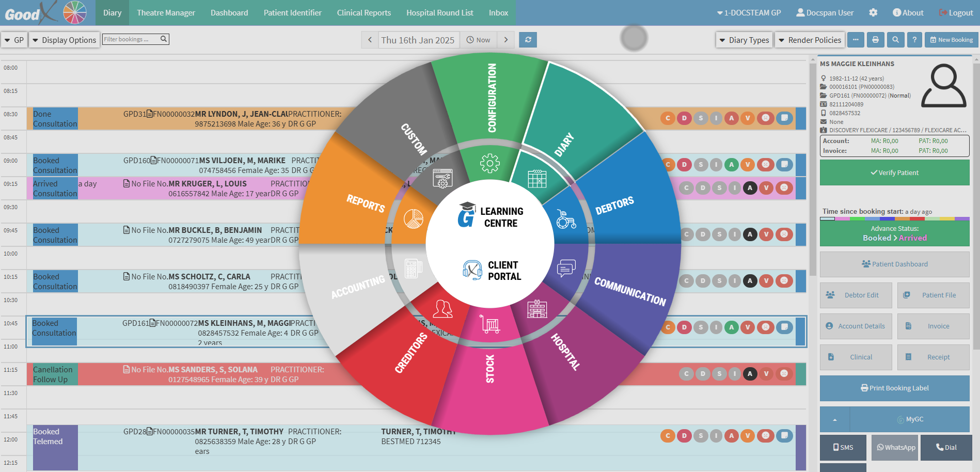Open the date picker Thu 16th Jan 2025
The image size is (980, 472).
[418, 40]
